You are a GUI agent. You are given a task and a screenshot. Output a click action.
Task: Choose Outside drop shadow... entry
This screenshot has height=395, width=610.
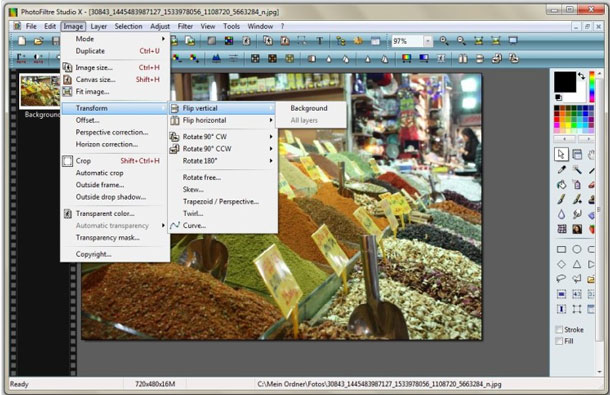coord(116,197)
